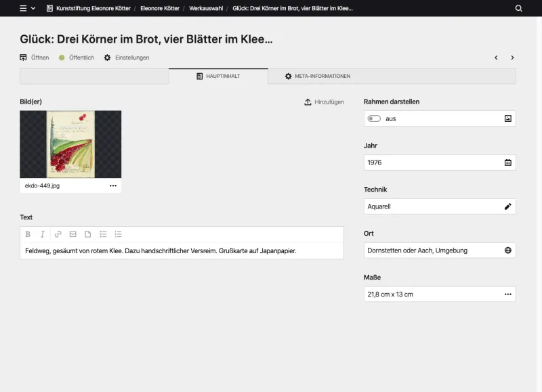Open the ellipsis menu on ekdo-449.jpg
This screenshot has width=542, height=392.
pos(112,184)
